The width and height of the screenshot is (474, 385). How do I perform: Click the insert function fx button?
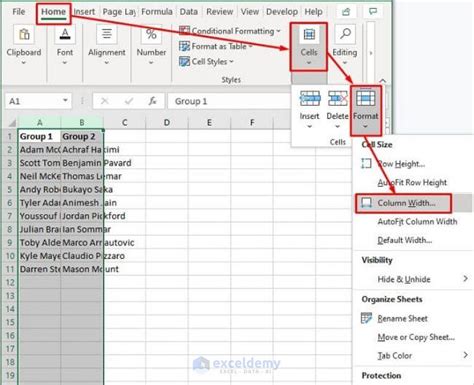152,101
